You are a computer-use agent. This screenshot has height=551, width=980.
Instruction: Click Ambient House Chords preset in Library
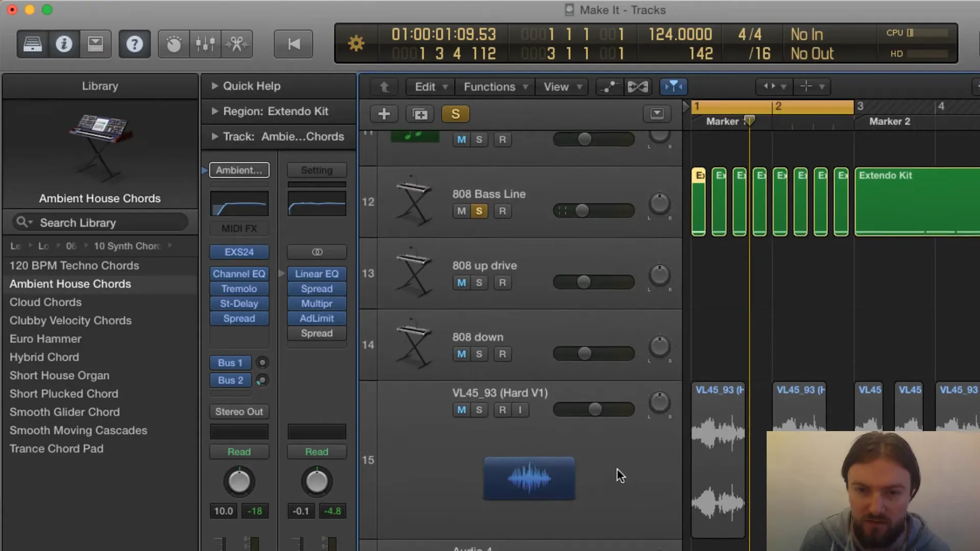(70, 283)
